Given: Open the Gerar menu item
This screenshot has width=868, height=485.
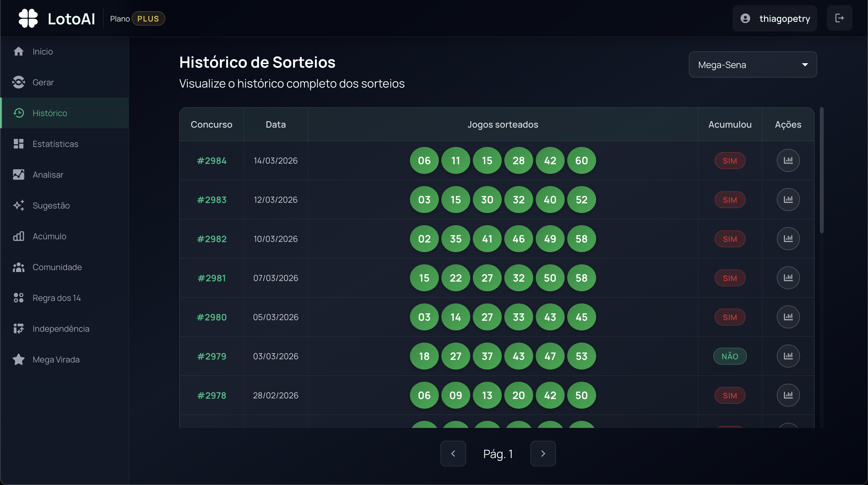Looking at the screenshot, I should pos(65,82).
